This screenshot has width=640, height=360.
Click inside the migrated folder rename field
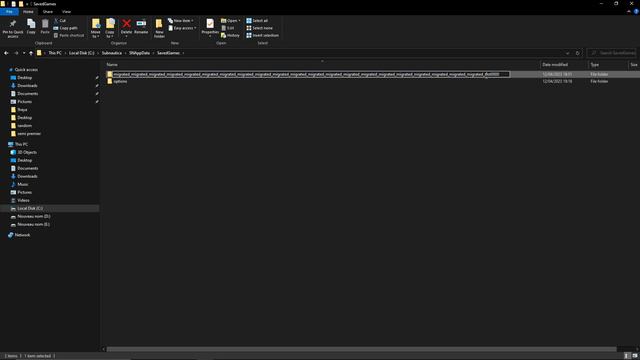(311, 74)
